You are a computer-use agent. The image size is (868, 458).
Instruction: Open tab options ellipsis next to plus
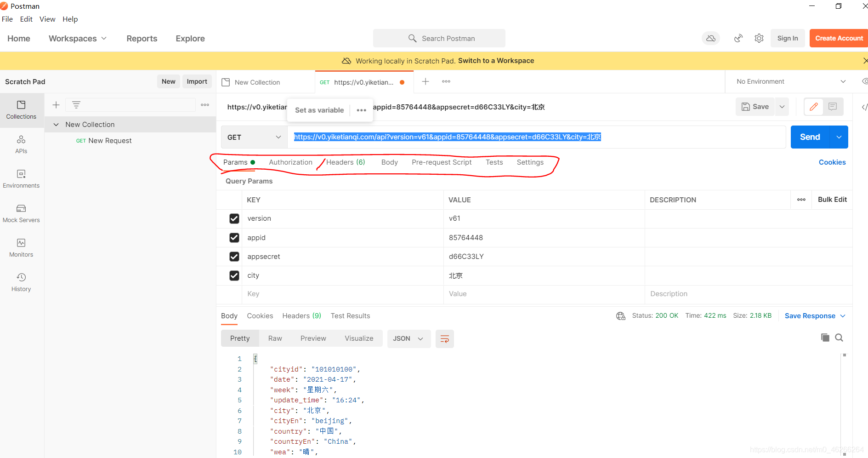coord(446,81)
